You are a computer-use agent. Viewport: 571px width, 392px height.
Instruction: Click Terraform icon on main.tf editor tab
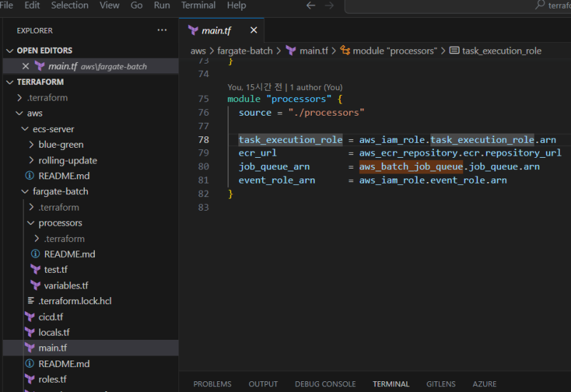pos(193,30)
